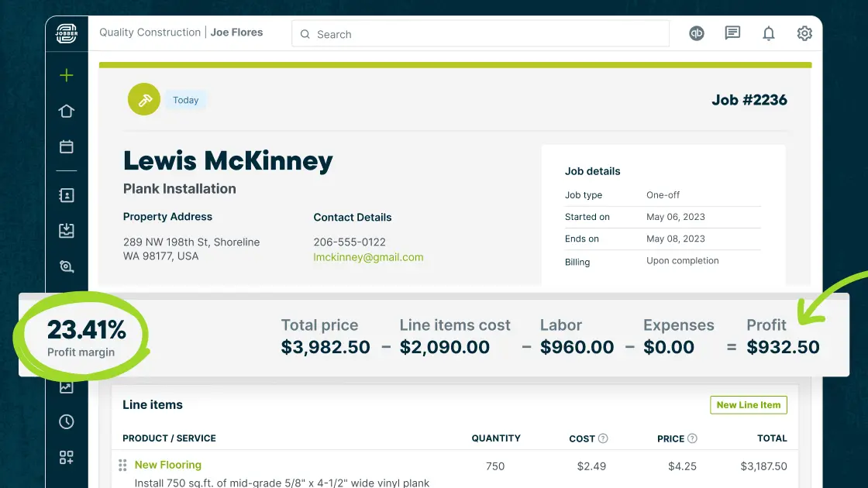Screen dimensions: 868x488
Task: View Reports using the chart icon
Action: click(66, 386)
